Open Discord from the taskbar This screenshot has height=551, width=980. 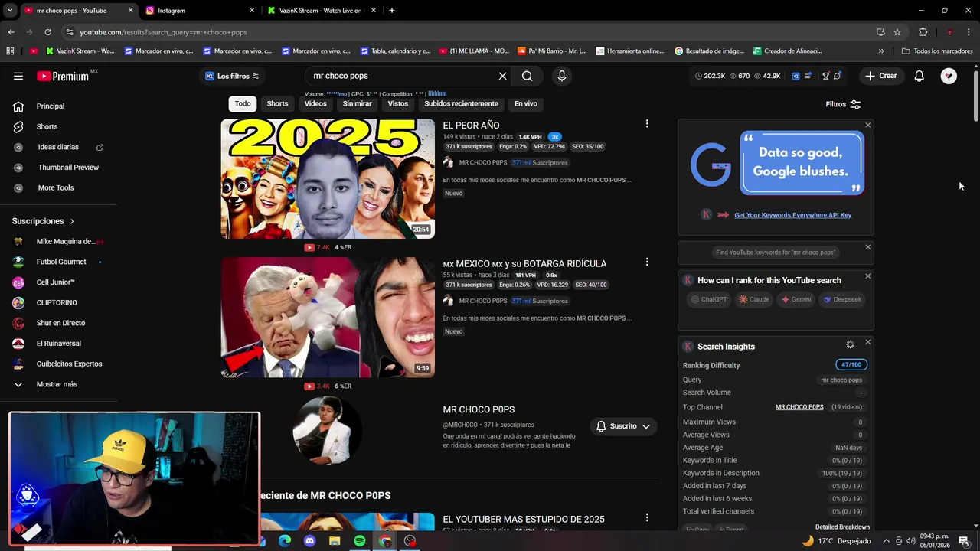click(x=309, y=541)
